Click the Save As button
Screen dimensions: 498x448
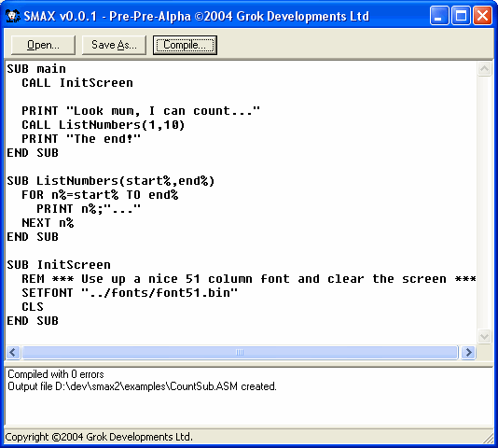tap(114, 45)
